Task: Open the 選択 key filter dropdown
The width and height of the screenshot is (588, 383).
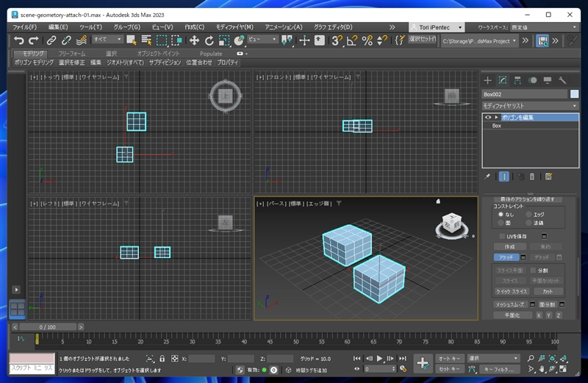Action: (x=493, y=358)
